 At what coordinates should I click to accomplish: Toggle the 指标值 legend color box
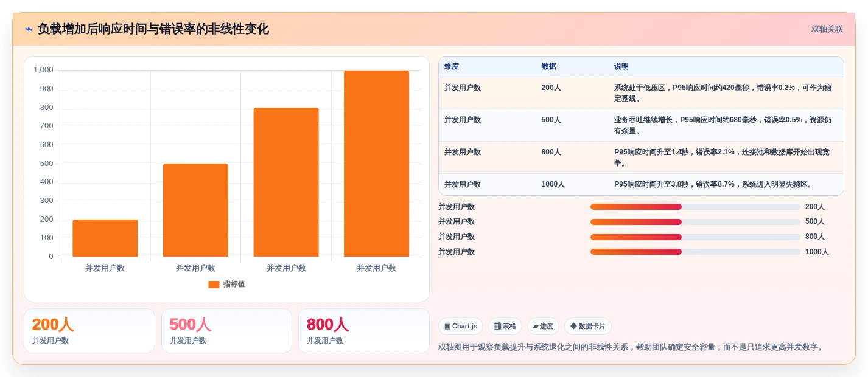[214, 284]
